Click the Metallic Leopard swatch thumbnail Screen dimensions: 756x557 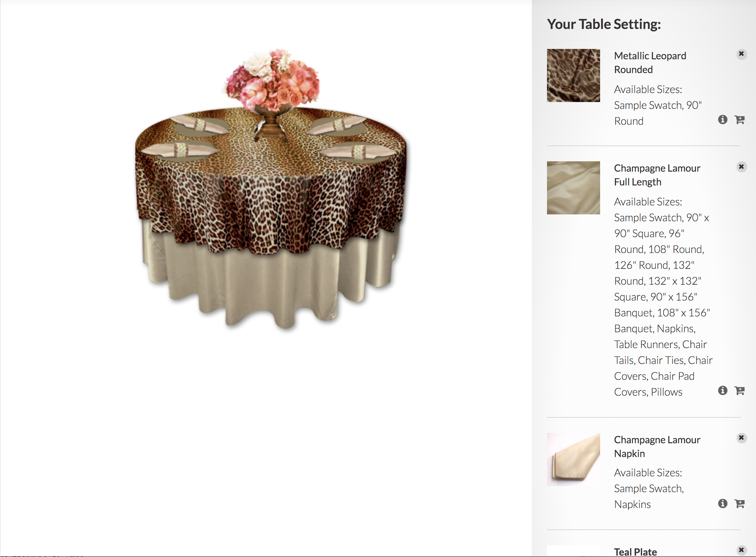573,75
